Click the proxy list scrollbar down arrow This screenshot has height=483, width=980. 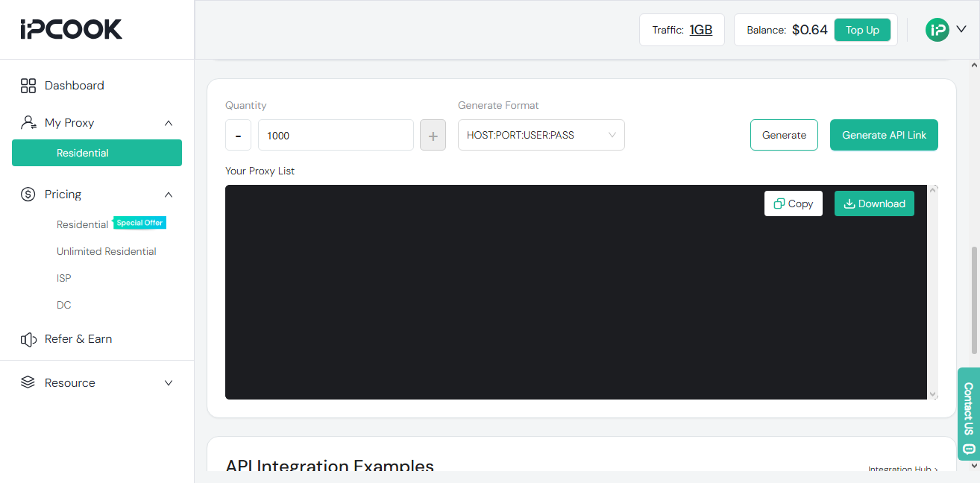click(933, 394)
